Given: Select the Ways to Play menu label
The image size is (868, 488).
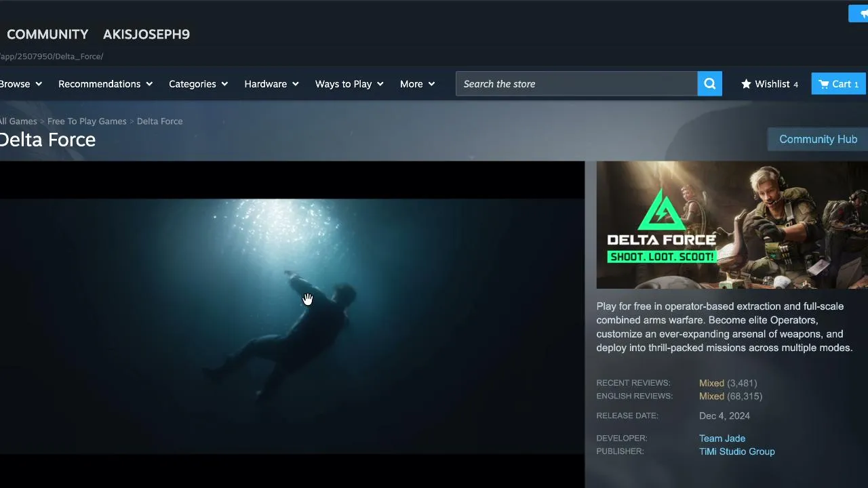Looking at the screenshot, I should coord(343,84).
